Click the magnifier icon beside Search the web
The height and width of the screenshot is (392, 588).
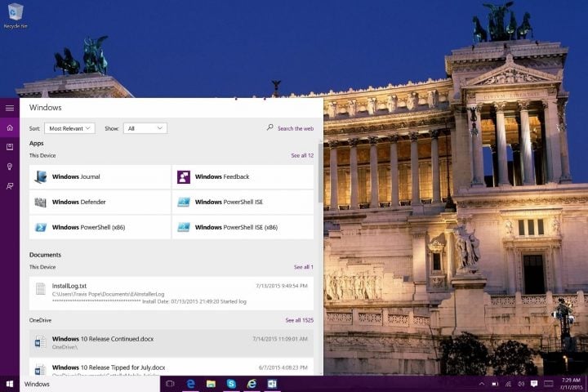[269, 127]
